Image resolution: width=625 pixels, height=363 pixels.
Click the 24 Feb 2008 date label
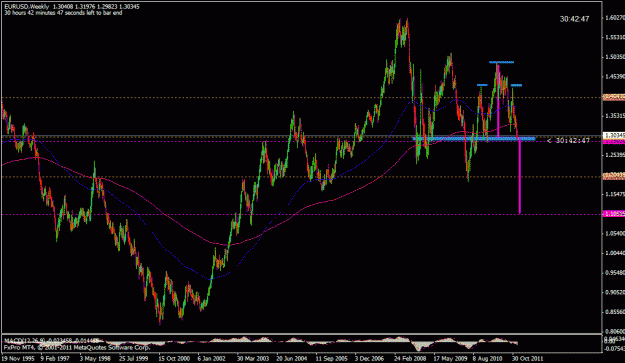pyautogui.click(x=409, y=358)
